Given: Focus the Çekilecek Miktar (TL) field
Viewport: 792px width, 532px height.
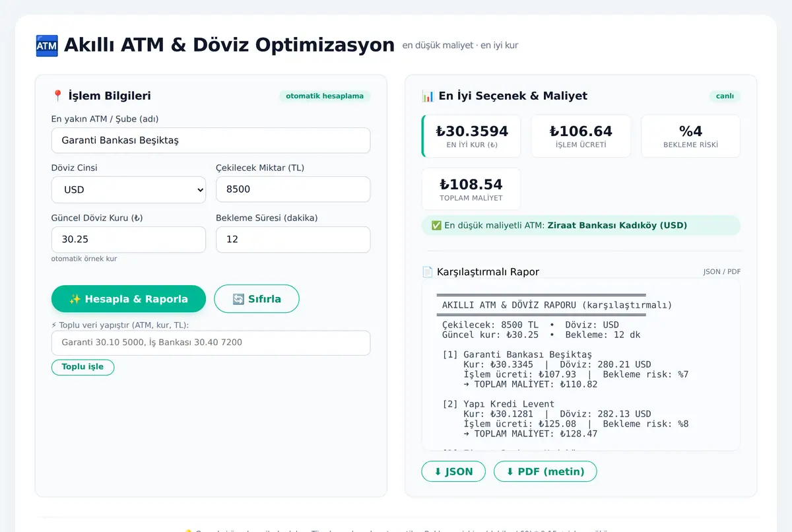Looking at the screenshot, I should 293,189.
